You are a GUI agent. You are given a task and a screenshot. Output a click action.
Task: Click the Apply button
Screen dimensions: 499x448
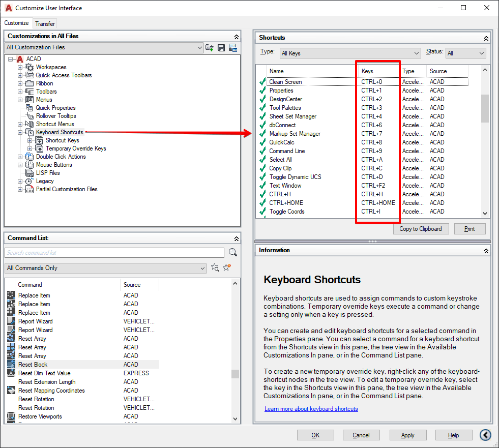coord(407,435)
